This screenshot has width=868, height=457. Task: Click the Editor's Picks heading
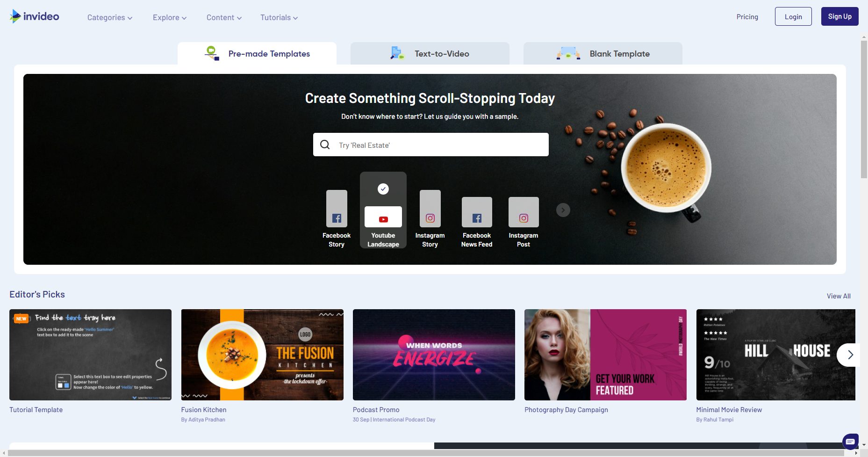37,294
